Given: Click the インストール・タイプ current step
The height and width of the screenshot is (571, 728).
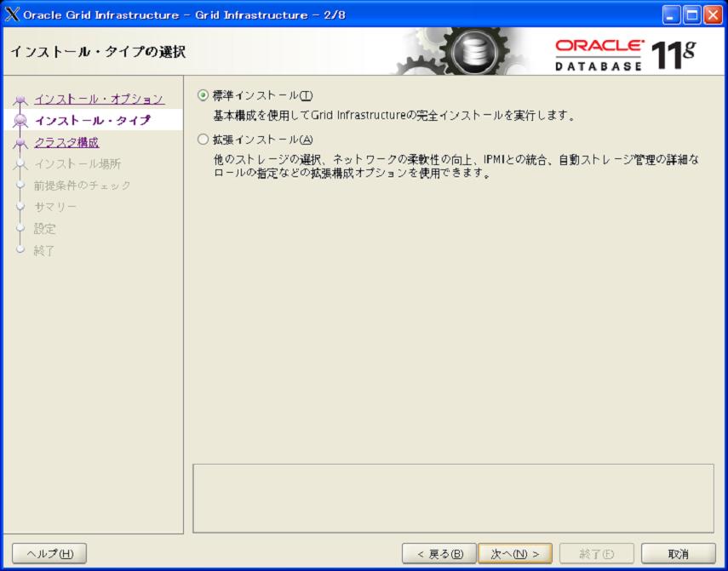Looking at the screenshot, I should tap(93, 120).
